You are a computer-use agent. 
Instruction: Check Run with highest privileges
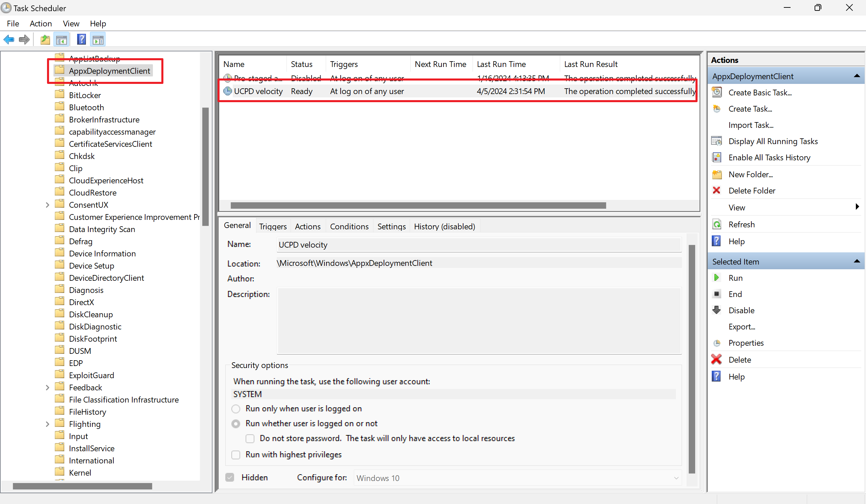click(x=236, y=455)
